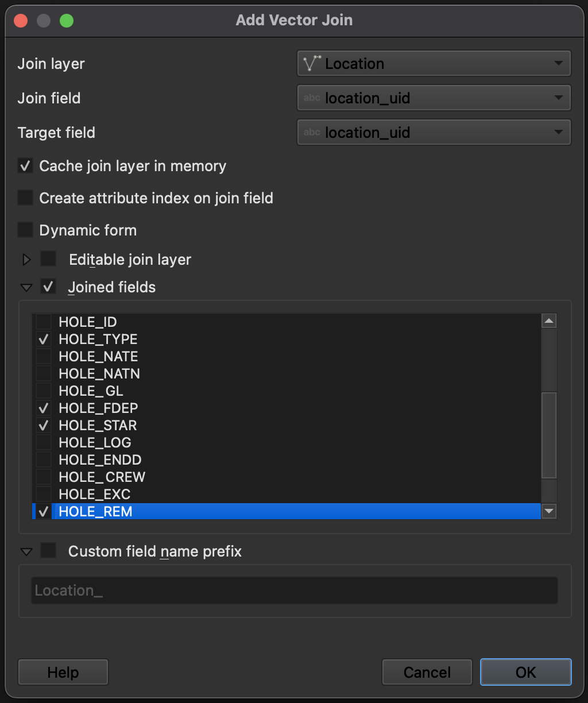Image resolution: width=588 pixels, height=703 pixels.
Task: Click the Help button
Action: point(63,671)
